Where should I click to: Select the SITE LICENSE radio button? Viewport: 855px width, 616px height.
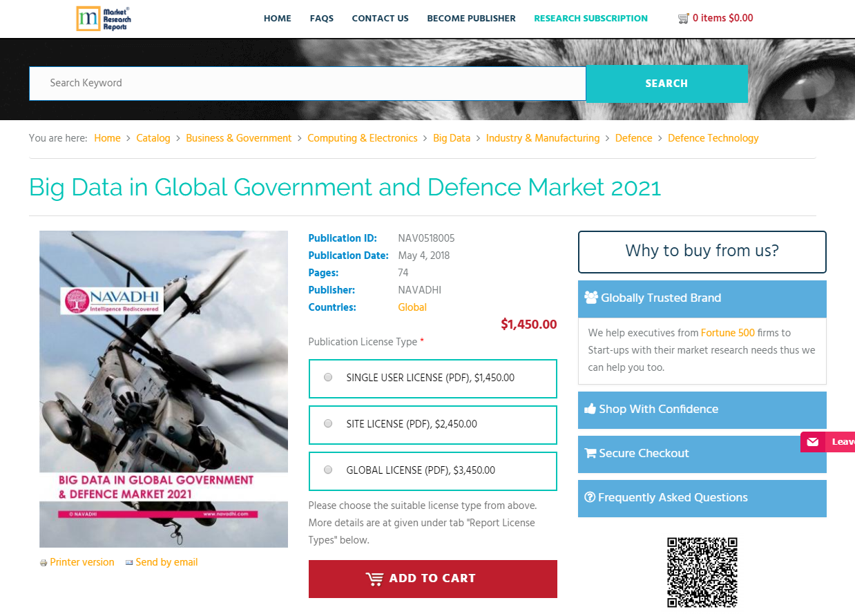[x=328, y=423]
